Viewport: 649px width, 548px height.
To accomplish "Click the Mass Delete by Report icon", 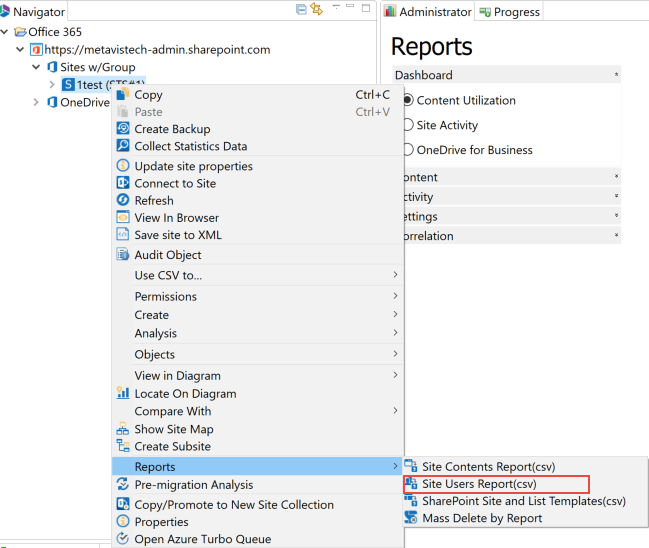I will [411, 518].
